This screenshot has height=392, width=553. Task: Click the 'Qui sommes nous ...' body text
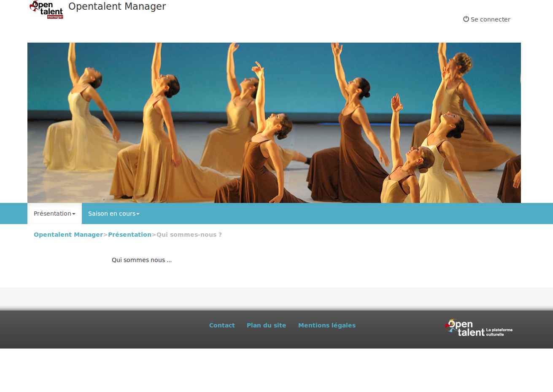(142, 260)
